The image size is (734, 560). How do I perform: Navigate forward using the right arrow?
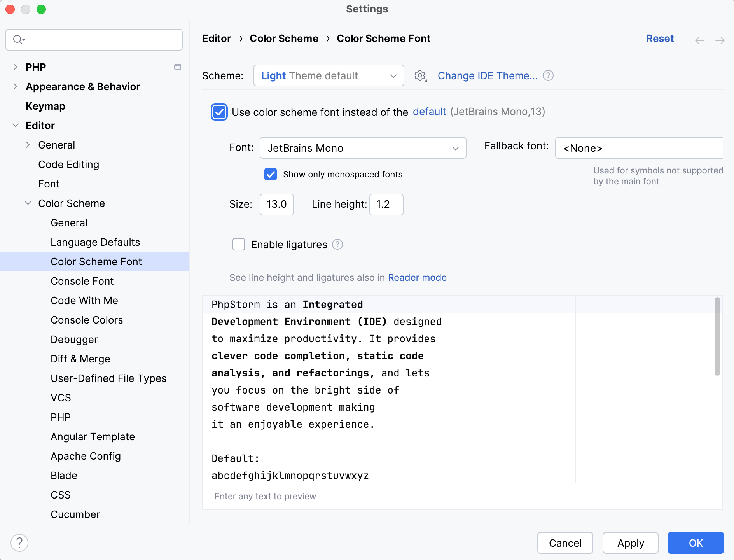click(x=720, y=40)
